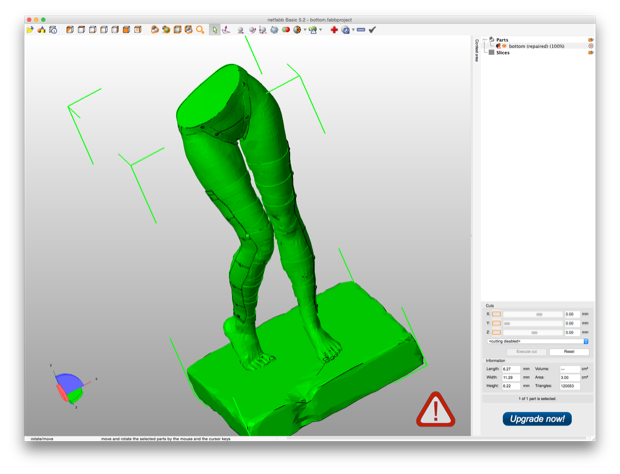Click the purple align-to-platform axes icon
Image resolution: width=620 pixels, height=474 pixels.
[x=226, y=30]
